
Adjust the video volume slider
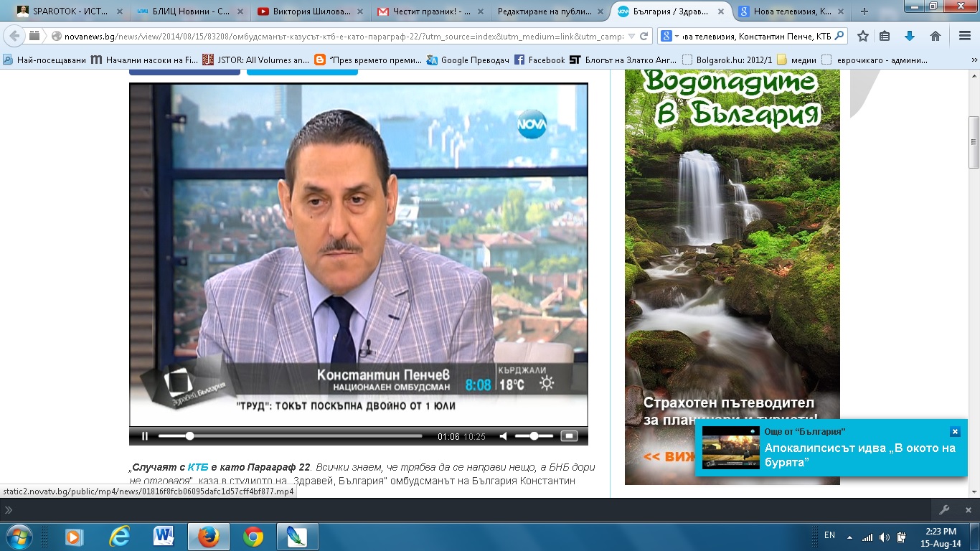pyautogui.click(x=534, y=436)
